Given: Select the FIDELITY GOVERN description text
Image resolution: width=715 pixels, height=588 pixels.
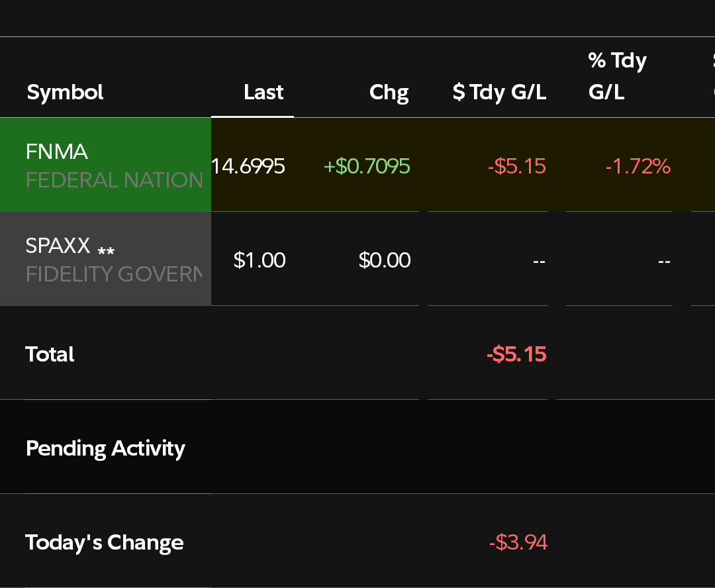Looking at the screenshot, I should click(114, 274).
